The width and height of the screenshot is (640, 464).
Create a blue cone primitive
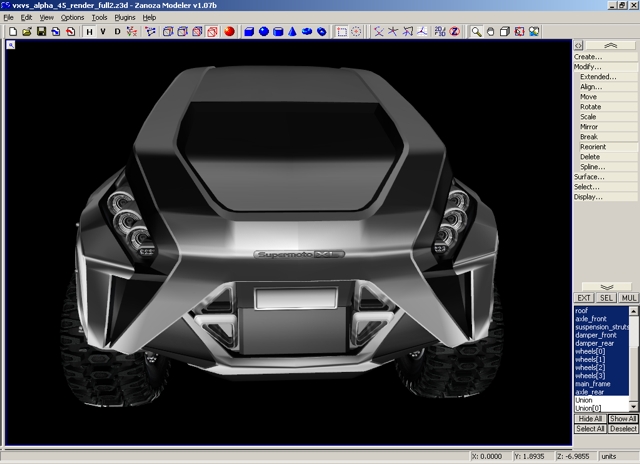pos(293,32)
